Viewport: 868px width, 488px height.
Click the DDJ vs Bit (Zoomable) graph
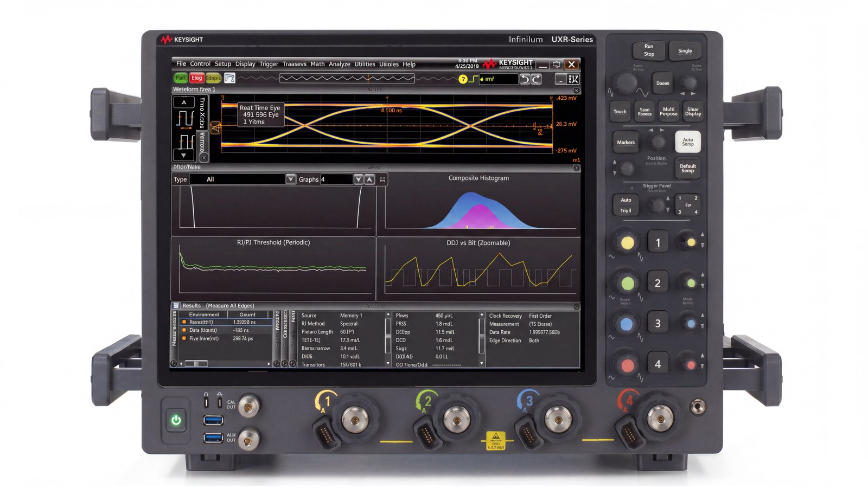tap(478, 268)
